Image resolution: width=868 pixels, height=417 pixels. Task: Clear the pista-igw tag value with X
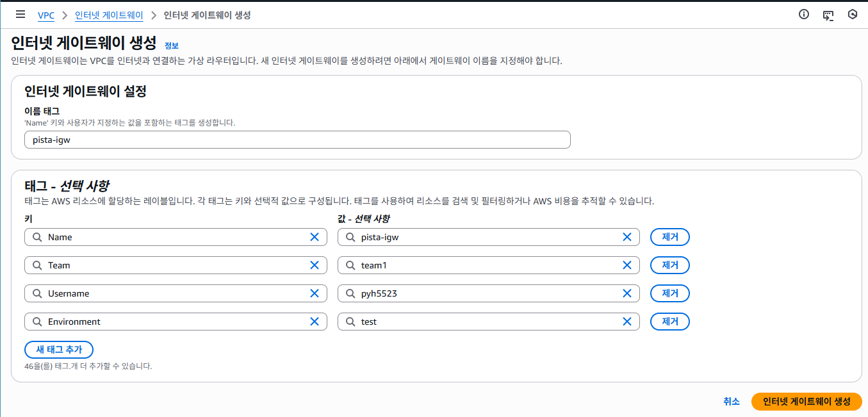coord(627,237)
